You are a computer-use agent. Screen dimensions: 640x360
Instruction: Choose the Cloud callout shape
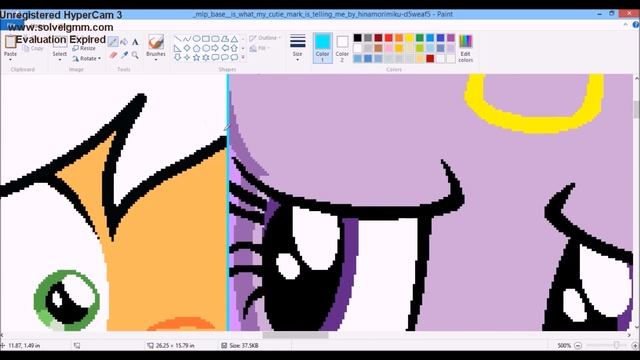(x=234, y=58)
